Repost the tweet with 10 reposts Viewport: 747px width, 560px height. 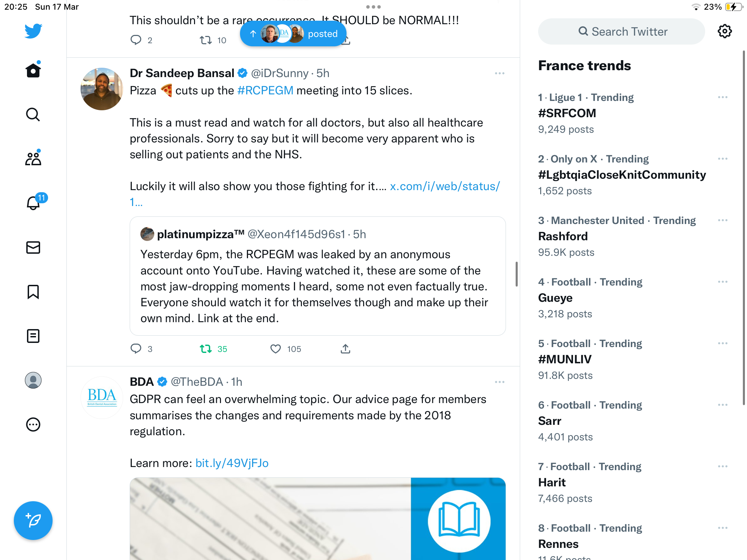[x=206, y=40]
